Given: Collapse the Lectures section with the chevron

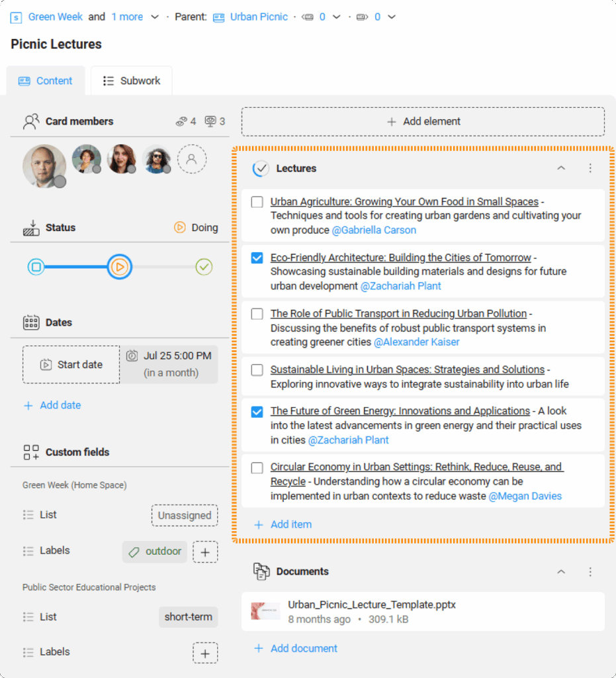Looking at the screenshot, I should pyautogui.click(x=561, y=168).
